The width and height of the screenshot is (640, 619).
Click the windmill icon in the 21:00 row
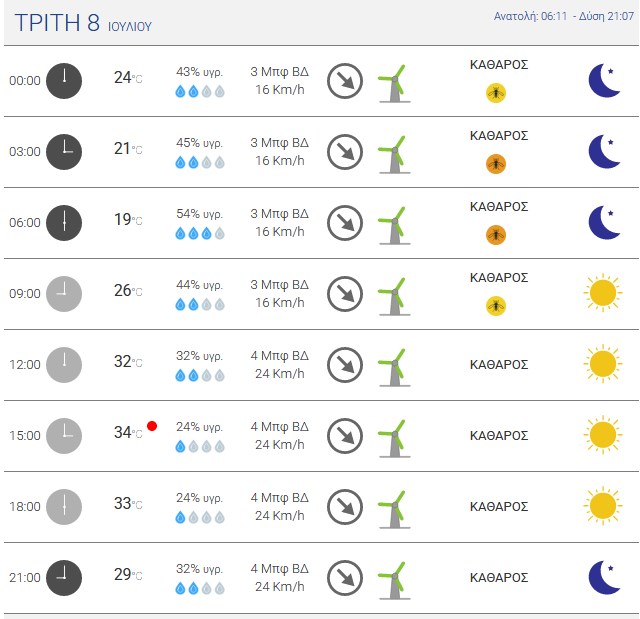tap(394, 577)
